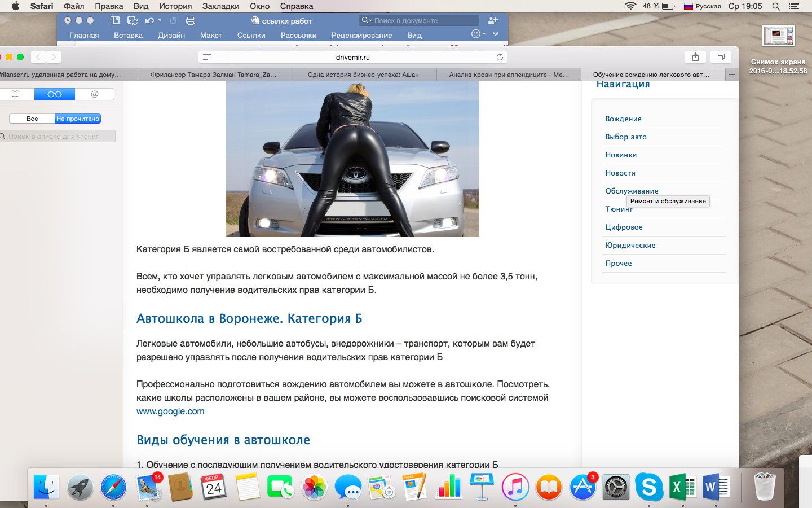The width and height of the screenshot is (812, 508).
Task: Focus the reading list search field
Action: 57,137
